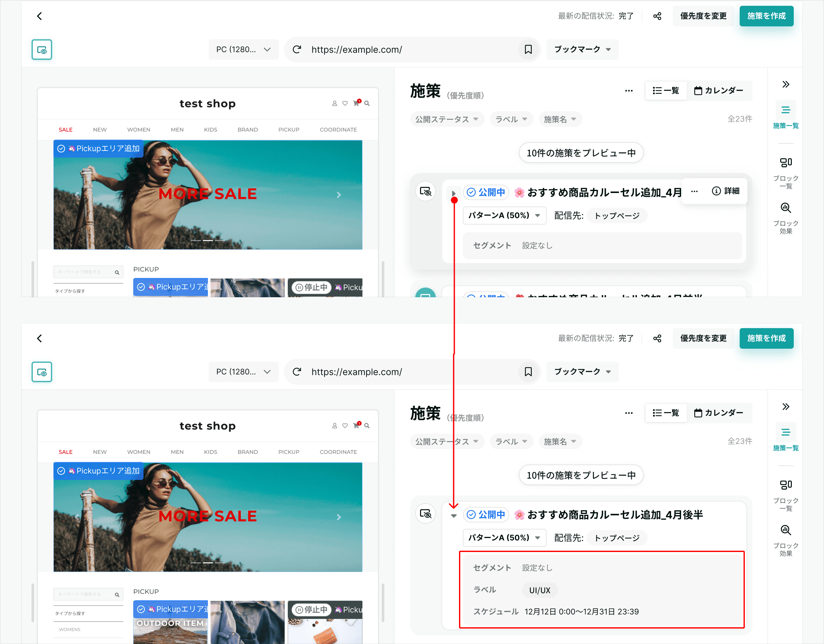Click トップページ chip in the top panel card

[617, 216]
